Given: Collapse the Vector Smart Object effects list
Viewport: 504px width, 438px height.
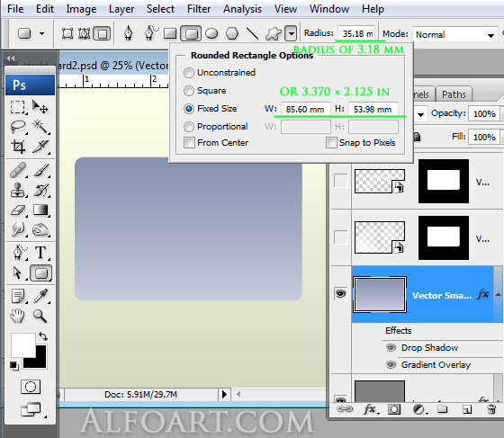Looking at the screenshot, I should pos(498,294).
